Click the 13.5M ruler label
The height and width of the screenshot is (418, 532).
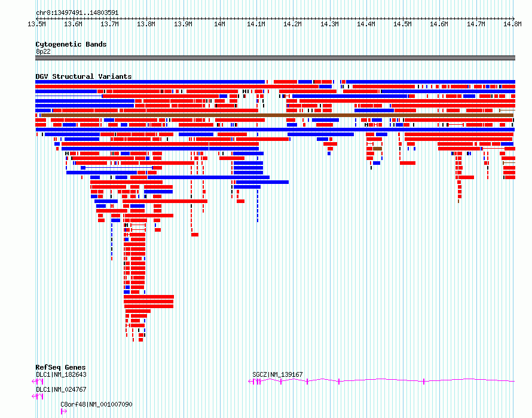point(36,24)
